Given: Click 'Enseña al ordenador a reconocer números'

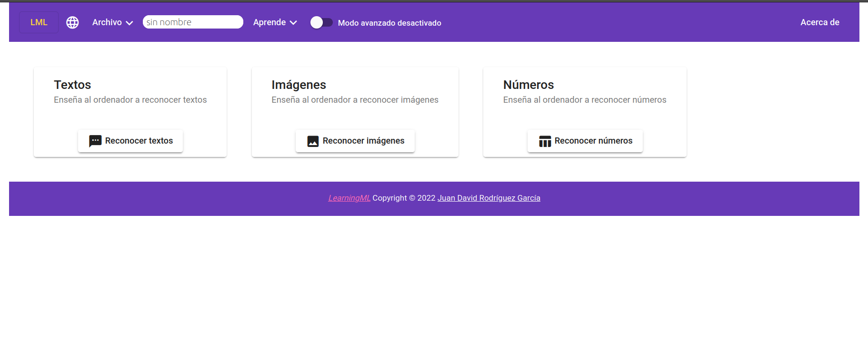Looking at the screenshot, I should [585, 100].
